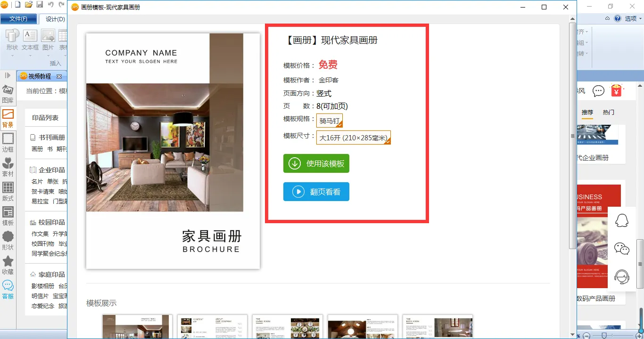The height and width of the screenshot is (339, 644).
Task: Open the 明信片 postcard link
Action: pyautogui.click(x=40, y=296)
